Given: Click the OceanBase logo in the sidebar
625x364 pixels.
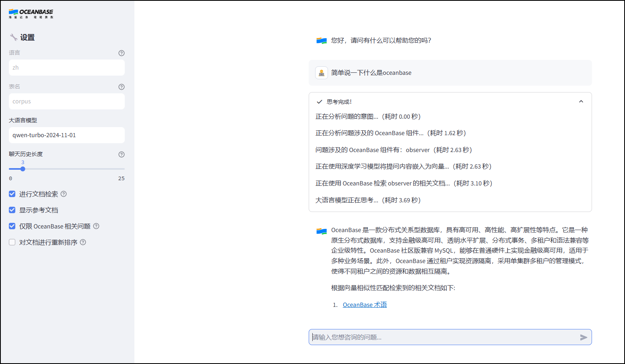Looking at the screenshot, I should point(31,14).
